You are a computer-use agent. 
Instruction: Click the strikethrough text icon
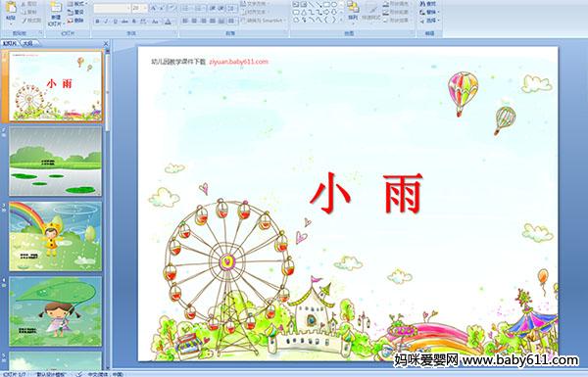[124, 22]
